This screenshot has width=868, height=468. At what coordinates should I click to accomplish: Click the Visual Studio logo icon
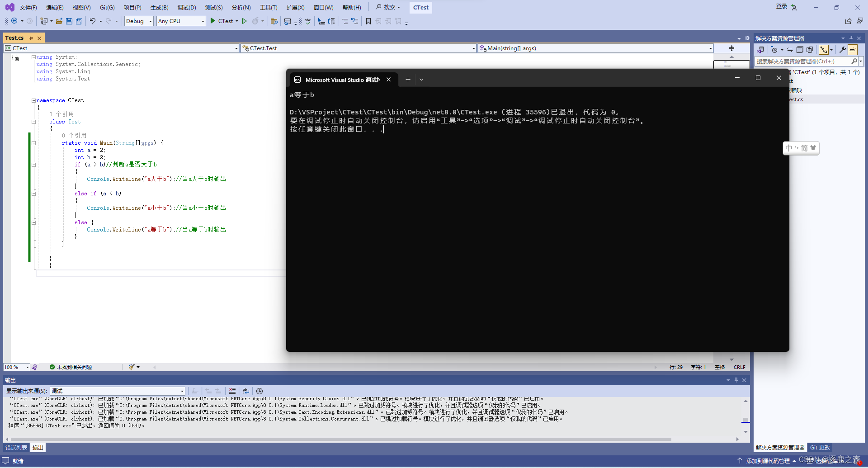[x=9, y=7]
